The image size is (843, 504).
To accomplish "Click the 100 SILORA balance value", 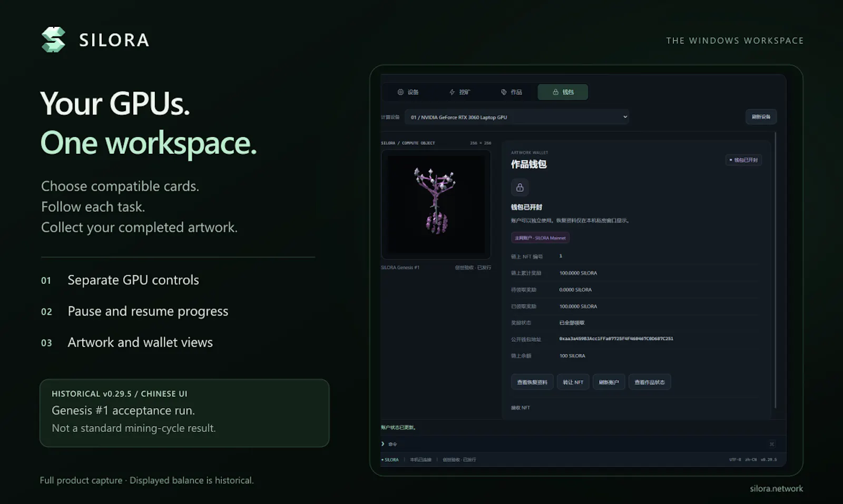I will [x=572, y=356].
